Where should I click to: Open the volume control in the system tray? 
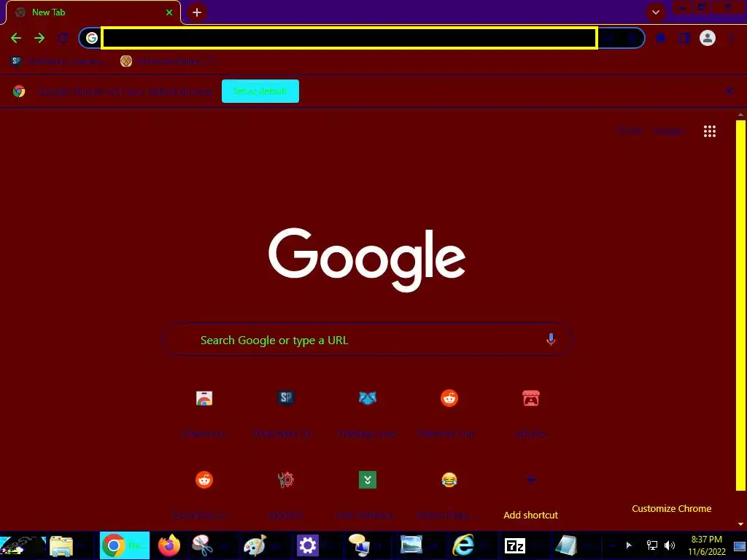[670, 545]
